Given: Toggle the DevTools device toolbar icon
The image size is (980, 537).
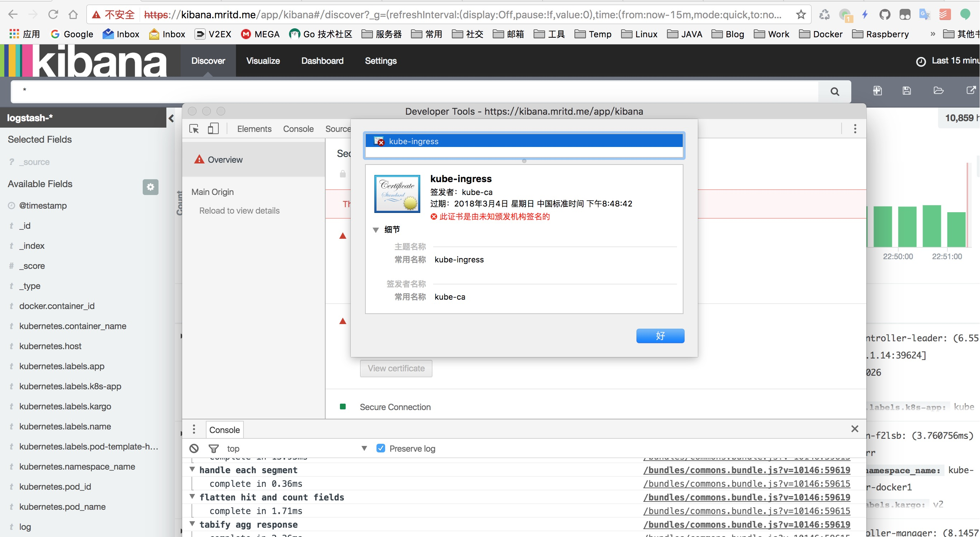Looking at the screenshot, I should tap(213, 129).
